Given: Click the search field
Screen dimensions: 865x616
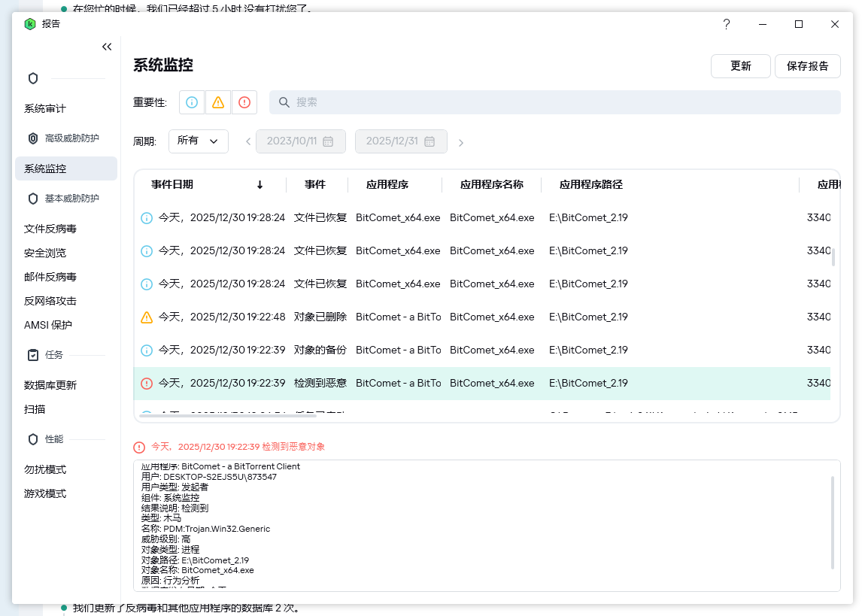Looking at the screenshot, I should (555, 102).
